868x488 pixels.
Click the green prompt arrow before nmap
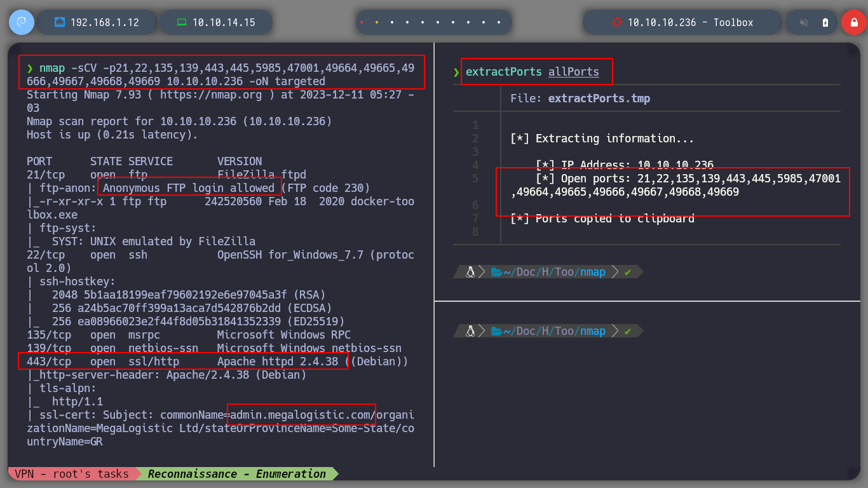pyautogui.click(x=30, y=68)
